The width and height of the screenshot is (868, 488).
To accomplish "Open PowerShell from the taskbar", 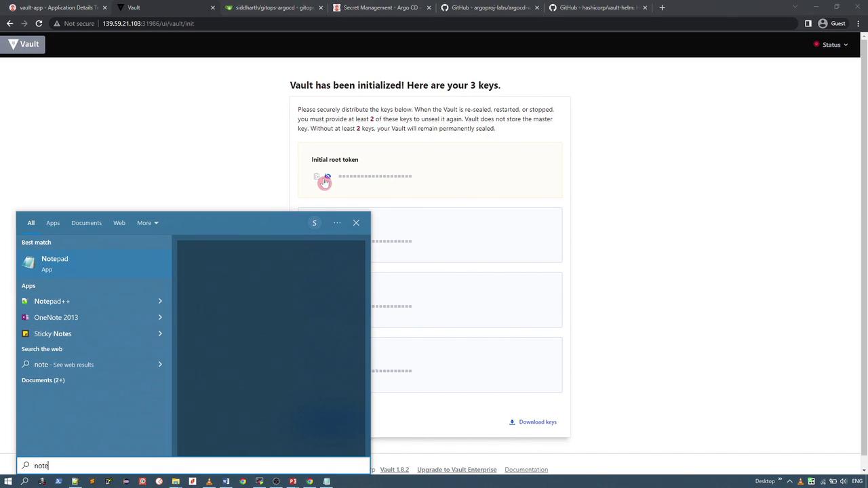I will tap(58, 481).
